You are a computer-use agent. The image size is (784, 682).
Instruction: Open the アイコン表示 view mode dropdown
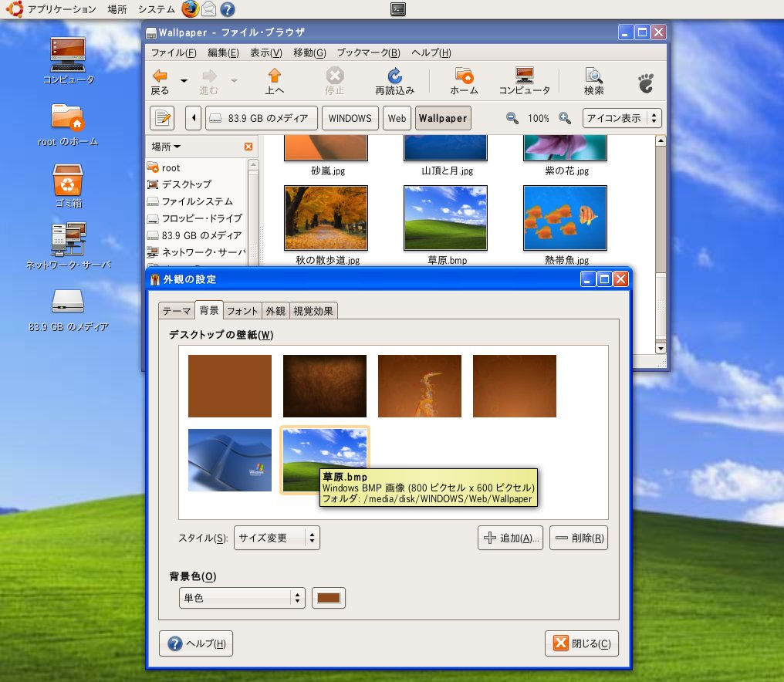point(622,118)
